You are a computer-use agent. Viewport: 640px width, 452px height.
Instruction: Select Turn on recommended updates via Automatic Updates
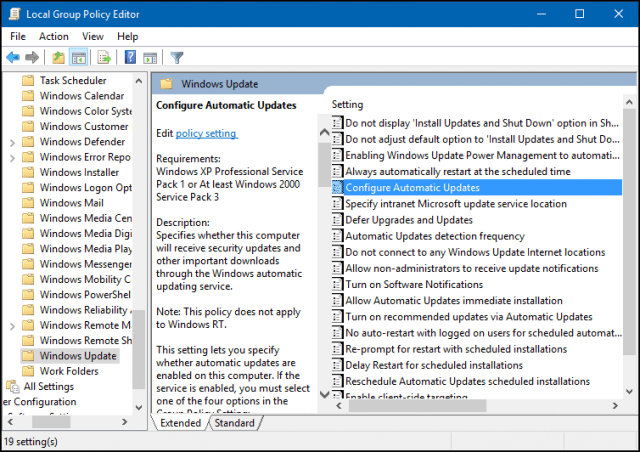point(469,317)
